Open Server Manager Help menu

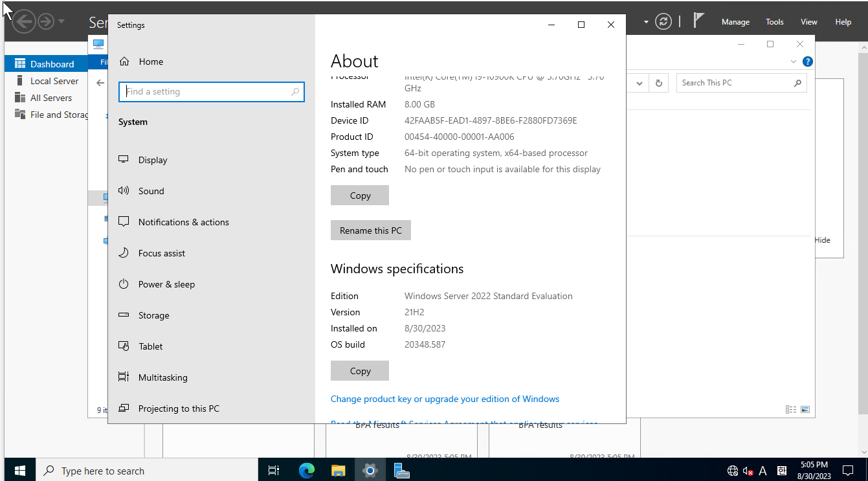tap(843, 22)
